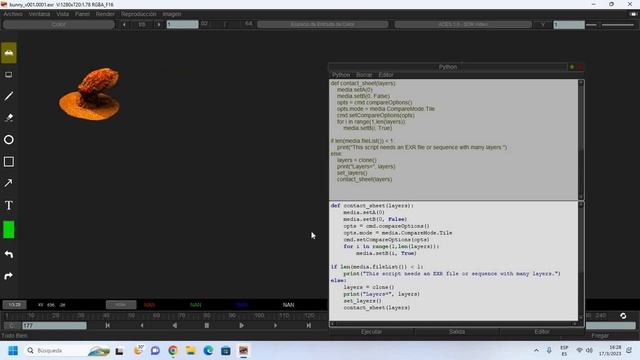The width and height of the screenshot is (640, 360).
Task: Open the pixel value type dropdown in pixel bar
Action: point(121,305)
